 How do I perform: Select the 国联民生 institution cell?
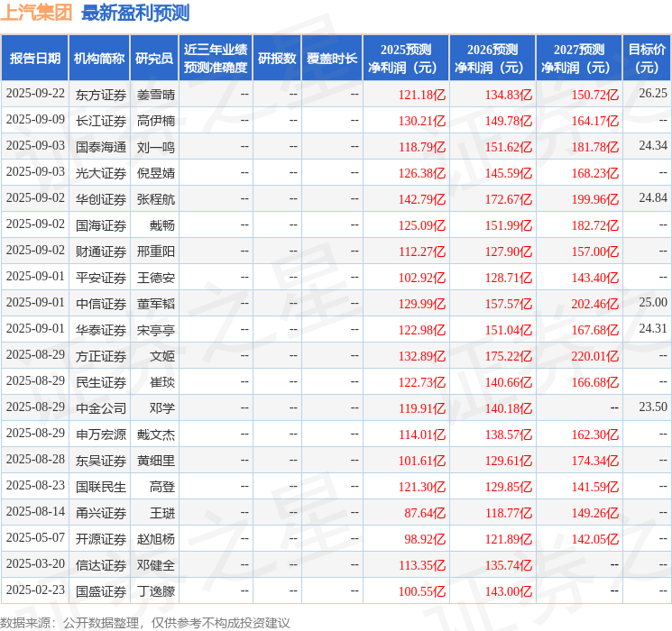click(101, 487)
